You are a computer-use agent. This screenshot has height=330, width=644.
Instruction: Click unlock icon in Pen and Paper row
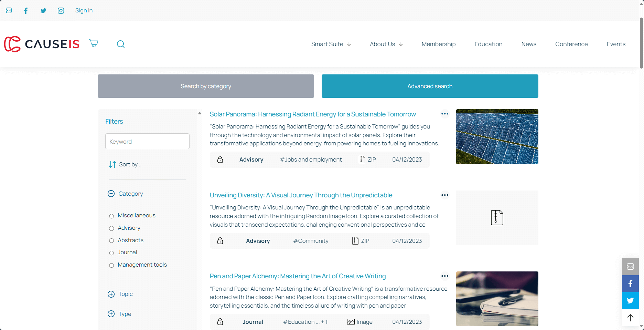pos(220,322)
